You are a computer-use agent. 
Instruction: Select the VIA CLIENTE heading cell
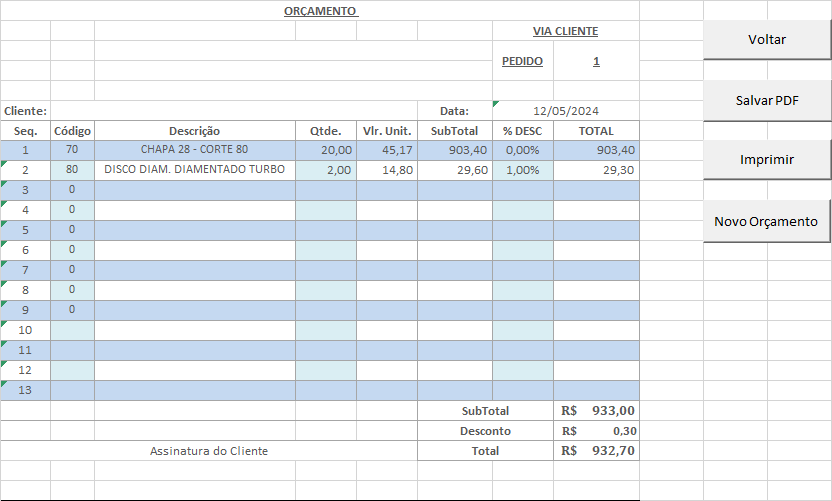pos(566,31)
